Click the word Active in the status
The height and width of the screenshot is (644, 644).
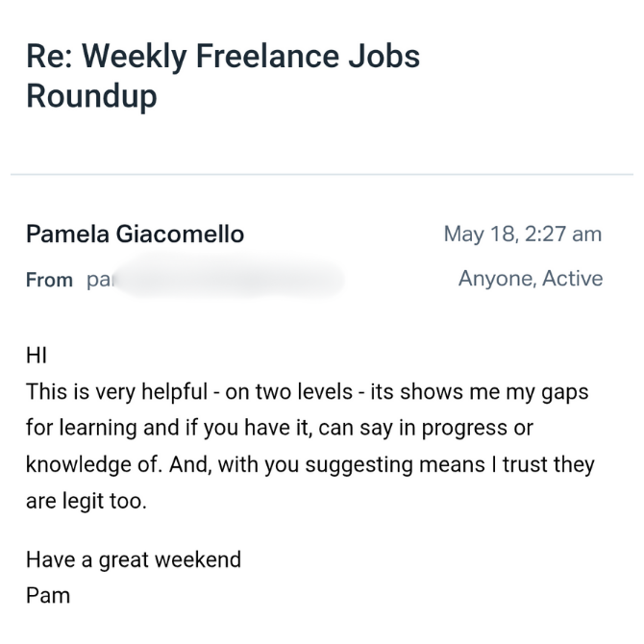tap(572, 279)
